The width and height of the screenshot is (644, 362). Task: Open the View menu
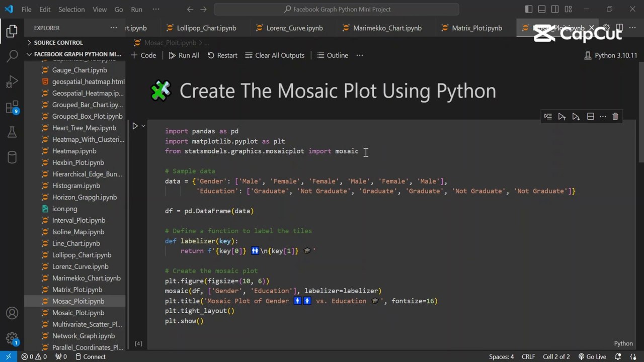point(100,9)
